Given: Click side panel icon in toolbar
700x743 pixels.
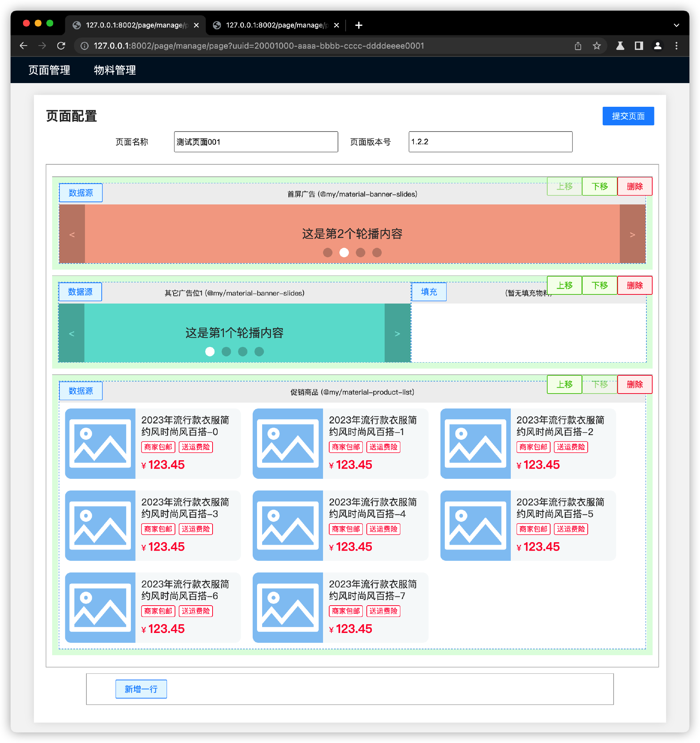Looking at the screenshot, I should tap(639, 46).
